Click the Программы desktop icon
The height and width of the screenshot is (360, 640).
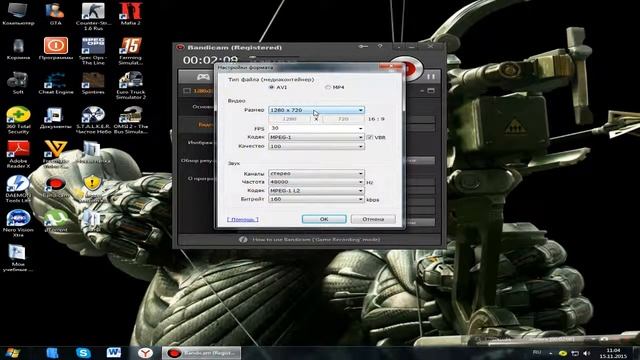click(x=56, y=49)
